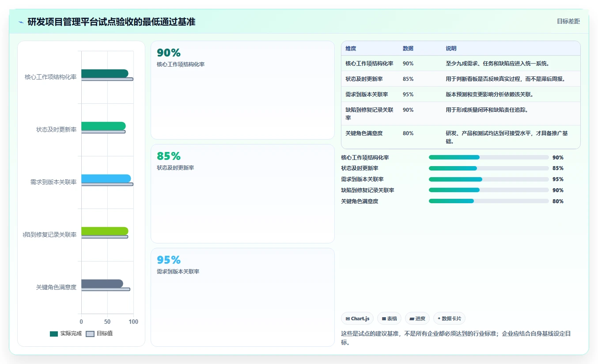This screenshot has height=364, width=598.
Task: Click the 需求到版本关联率 95% progress bar
Action: 489,179
